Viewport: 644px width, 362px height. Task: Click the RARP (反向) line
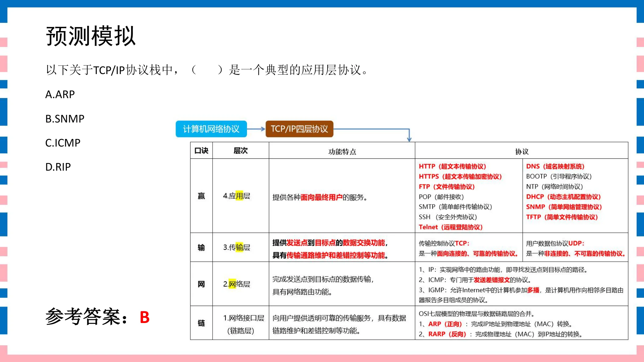point(502,334)
